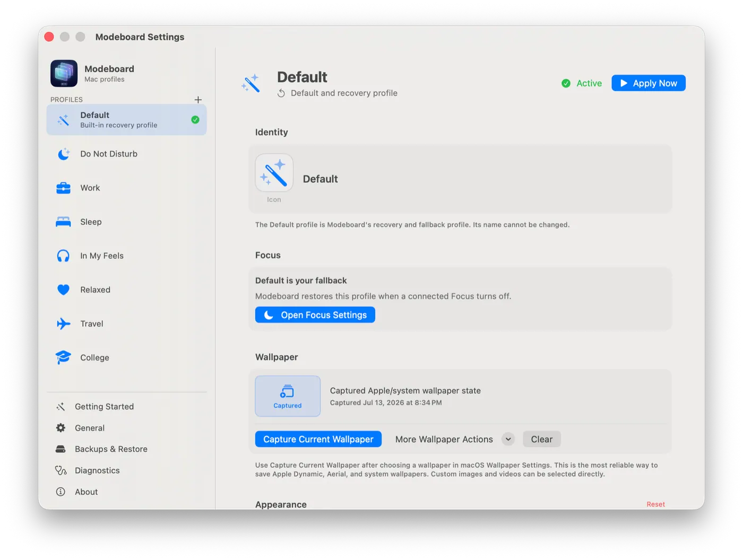Click the recovery arrow icon beside the subtitle
Image resolution: width=743 pixels, height=560 pixels.
pos(281,93)
